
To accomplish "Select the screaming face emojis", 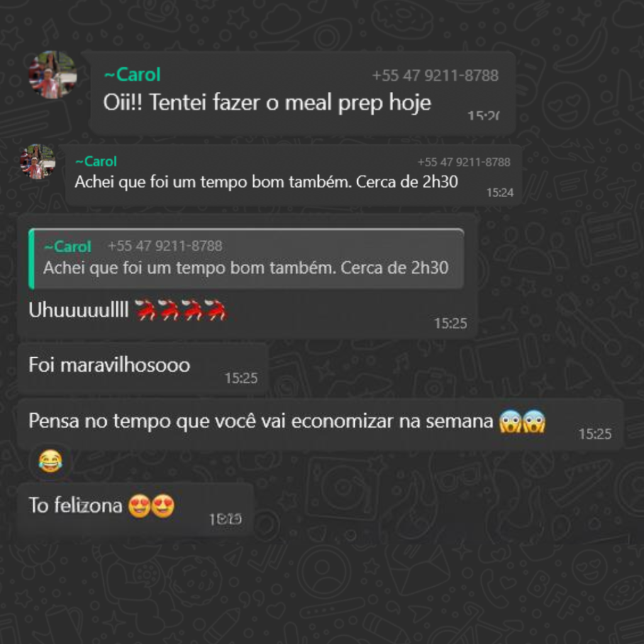I will (522, 421).
